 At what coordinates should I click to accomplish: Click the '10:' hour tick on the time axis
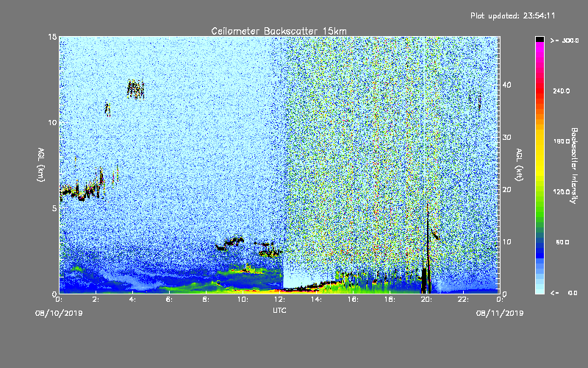click(243, 300)
